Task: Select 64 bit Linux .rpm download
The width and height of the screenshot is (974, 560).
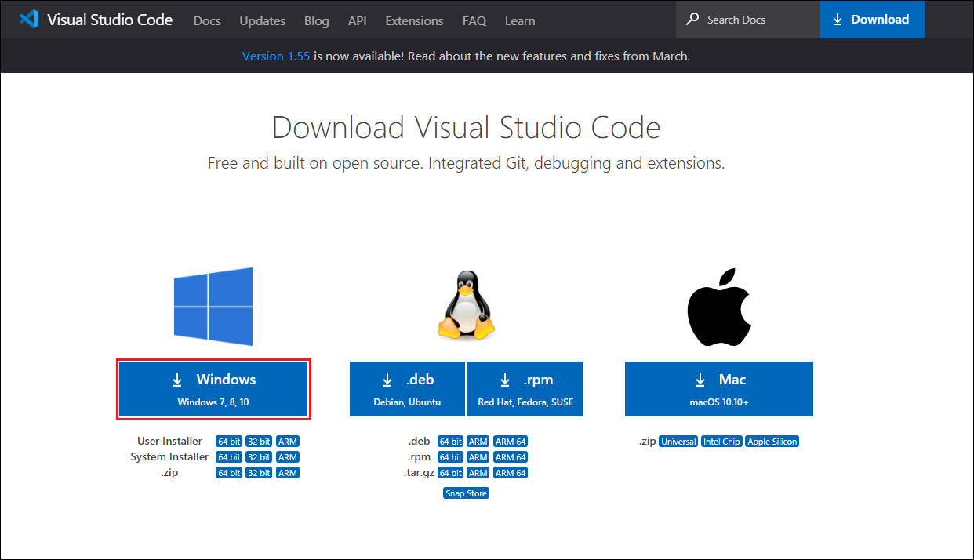Action: 451,457
